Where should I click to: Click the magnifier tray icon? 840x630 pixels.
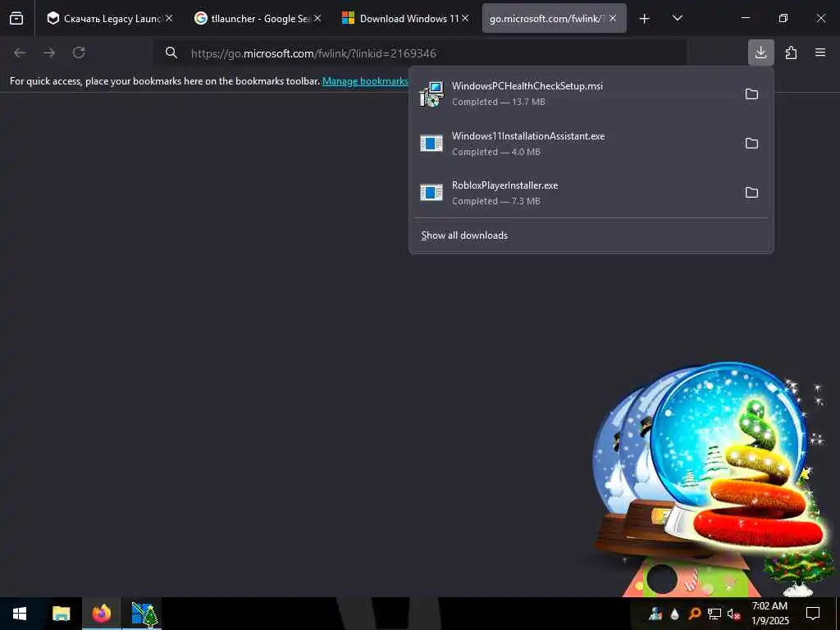(x=694, y=614)
